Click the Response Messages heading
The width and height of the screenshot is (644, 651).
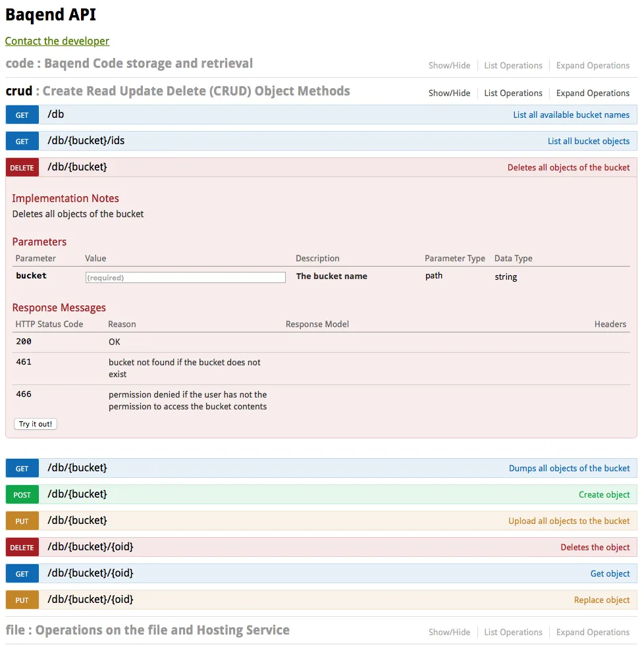pyautogui.click(x=59, y=308)
